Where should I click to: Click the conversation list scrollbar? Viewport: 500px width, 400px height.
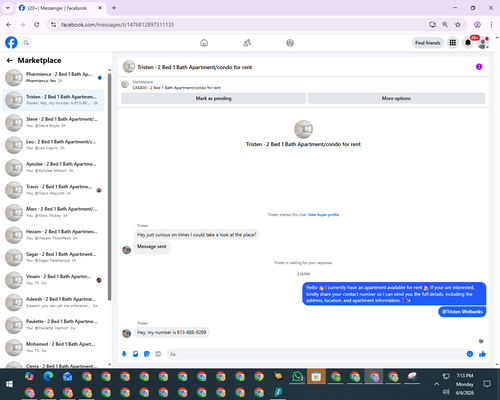(x=109, y=187)
